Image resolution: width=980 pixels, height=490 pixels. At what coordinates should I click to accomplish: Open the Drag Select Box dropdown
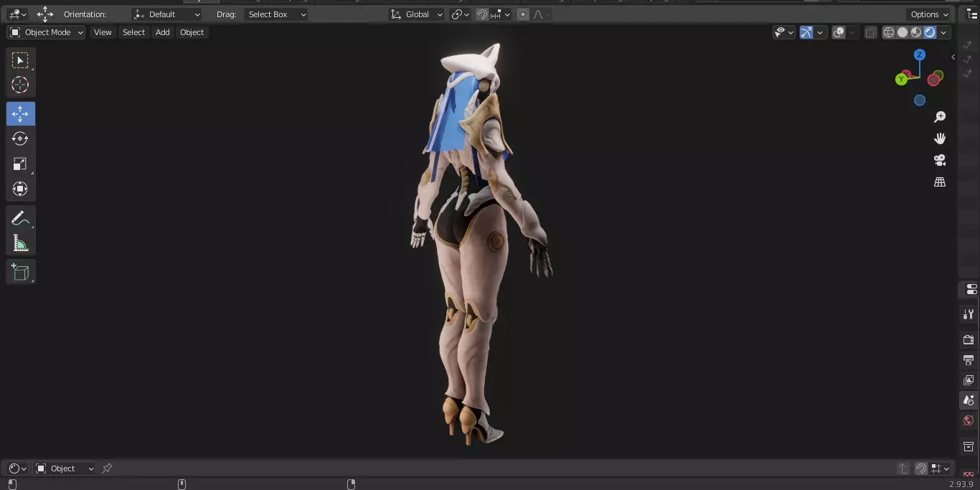point(275,14)
